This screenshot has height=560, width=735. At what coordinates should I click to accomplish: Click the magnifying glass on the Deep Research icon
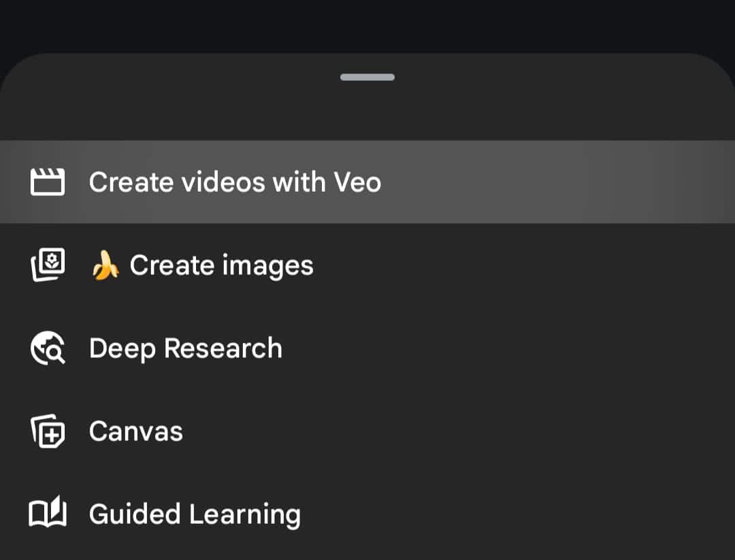(53, 353)
